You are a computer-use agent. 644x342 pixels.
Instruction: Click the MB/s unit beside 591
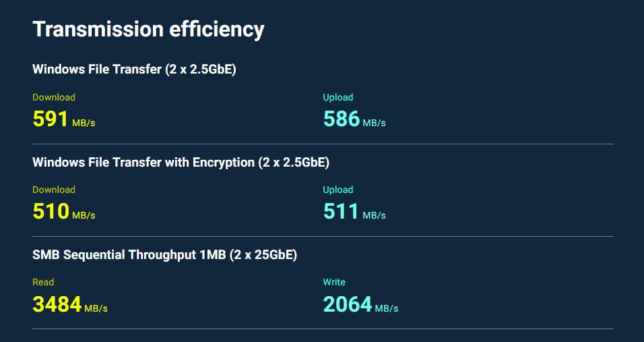(x=84, y=123)
